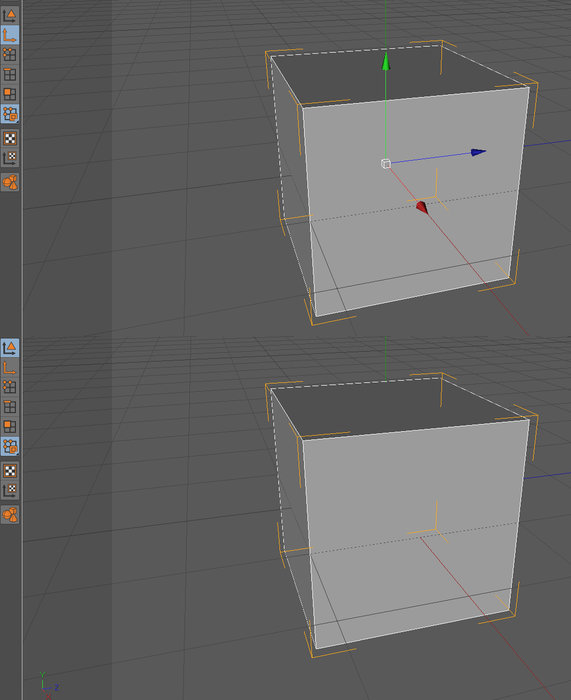Click the green Y-axis arrow handle

coord(386,62)
